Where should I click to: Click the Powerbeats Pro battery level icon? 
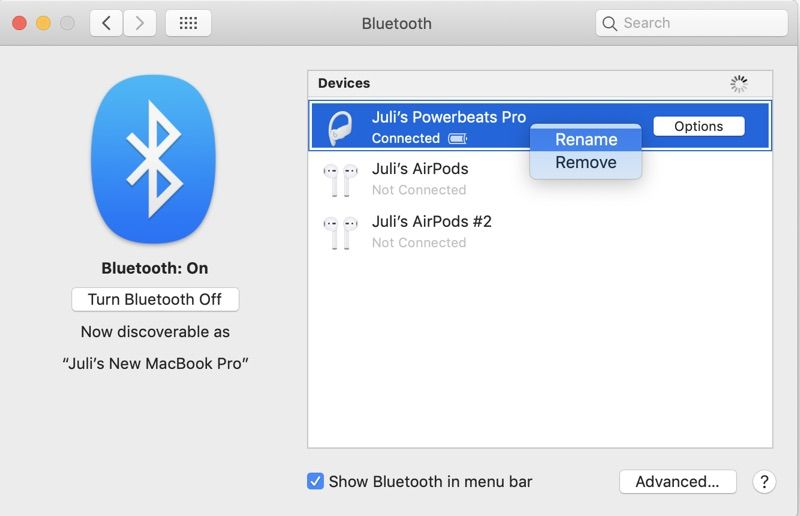(457, 139)
